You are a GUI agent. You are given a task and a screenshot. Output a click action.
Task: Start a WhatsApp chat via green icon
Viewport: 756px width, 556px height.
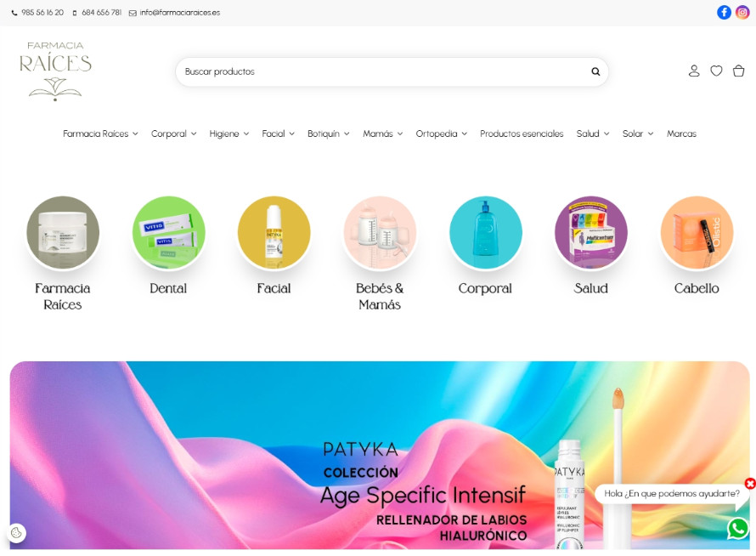[737, 528]
